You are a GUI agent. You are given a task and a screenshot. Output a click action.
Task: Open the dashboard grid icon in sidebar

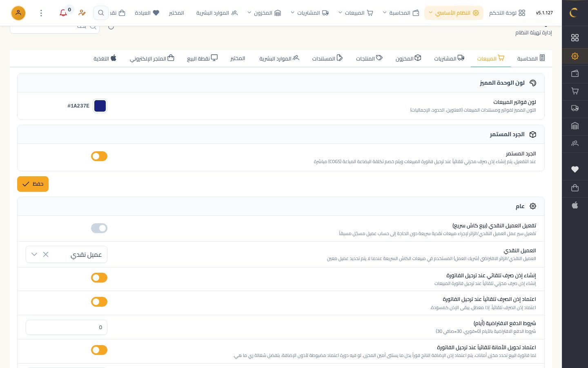575,38
